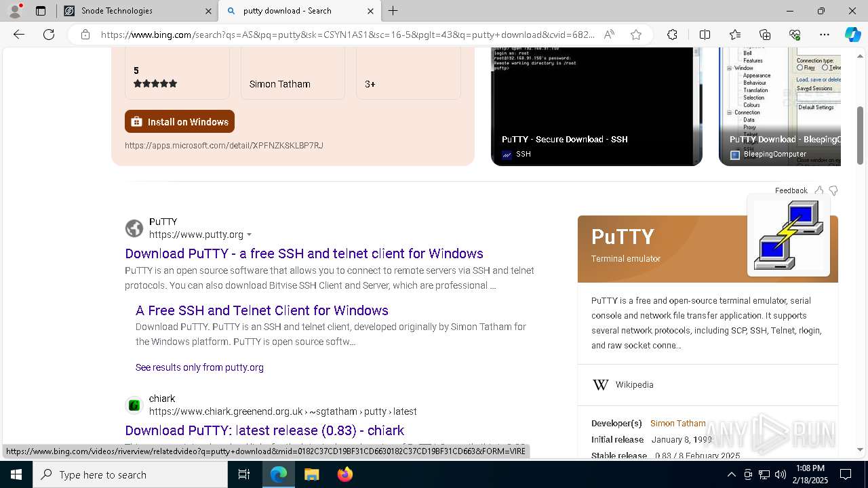The image size is (868, 488).
Task: Open Collections panel
Action: 765,35
